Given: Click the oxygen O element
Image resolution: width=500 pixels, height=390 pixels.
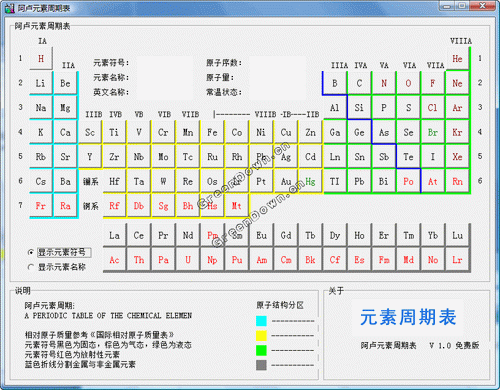Looking at the screenshot, I should tap(408, 83).
